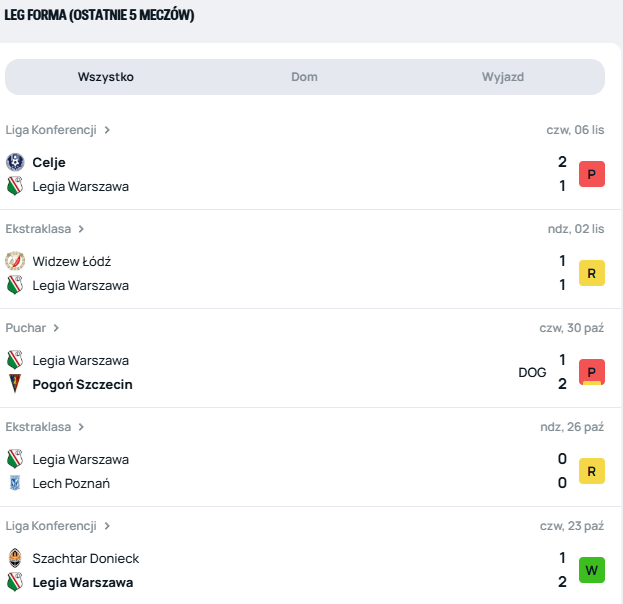Click the red P badge for Pogoń match
Viewport: 623px width, 604px height.
pyautogui.click(x=592, y=372)
